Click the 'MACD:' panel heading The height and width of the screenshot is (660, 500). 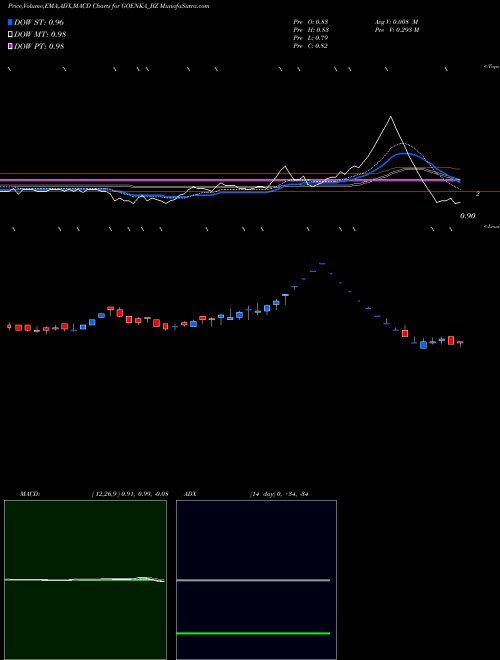(x=30, y=494)
